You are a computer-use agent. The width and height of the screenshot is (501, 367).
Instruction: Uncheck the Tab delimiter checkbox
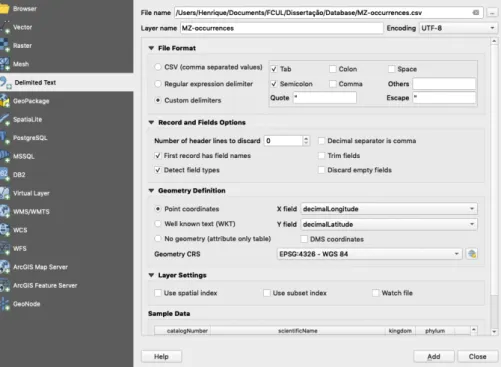tap(274, 69)
